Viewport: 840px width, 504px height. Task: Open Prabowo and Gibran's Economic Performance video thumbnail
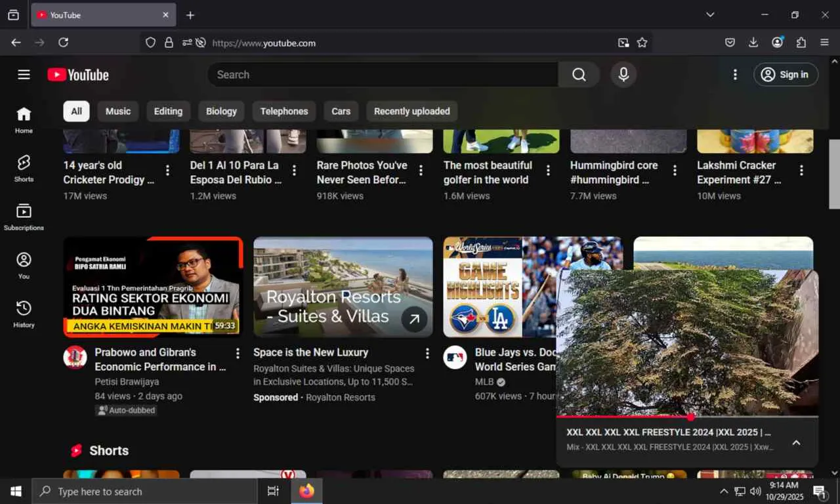(153, 287)
